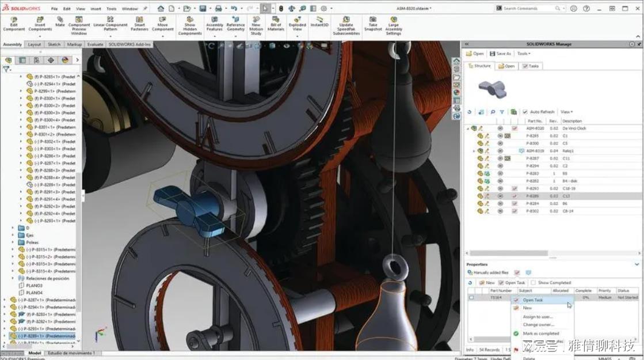
Task: Click the FeatureManager design tree tab icon
Action: (x=8, y=60)
